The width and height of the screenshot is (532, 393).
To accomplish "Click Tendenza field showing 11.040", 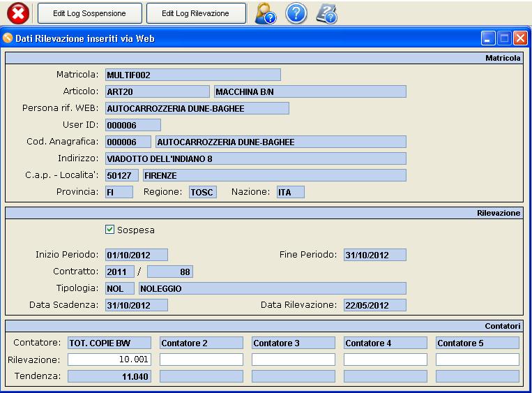I will (x=109, y=376).
